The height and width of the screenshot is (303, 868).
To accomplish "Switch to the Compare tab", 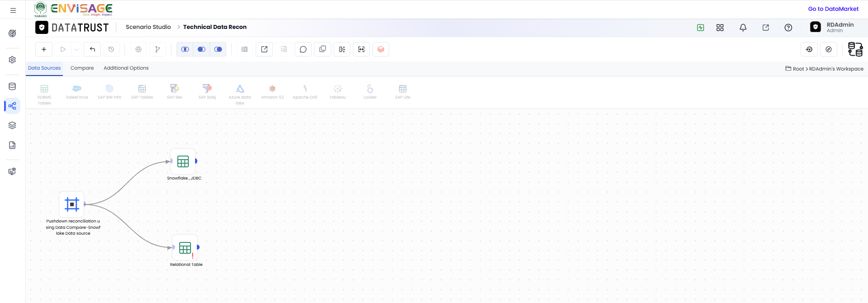I will [x=82, y=68].
